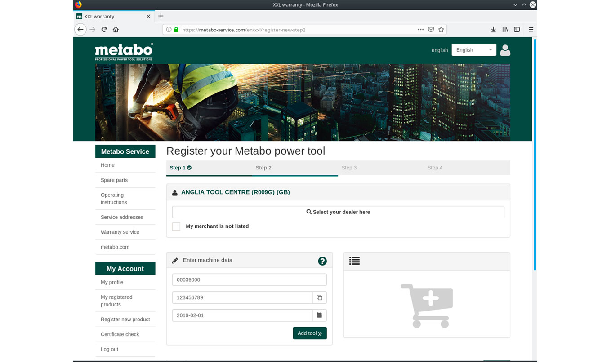Click the serial number 123456789 field
Viewport: 611px width, 364px height.
tap(242, 297)
